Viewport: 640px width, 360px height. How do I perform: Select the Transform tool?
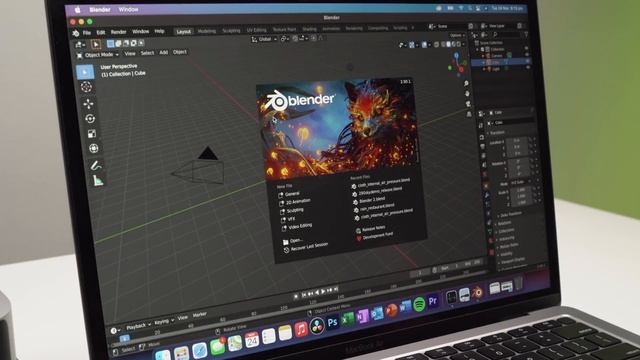(93, 149)
